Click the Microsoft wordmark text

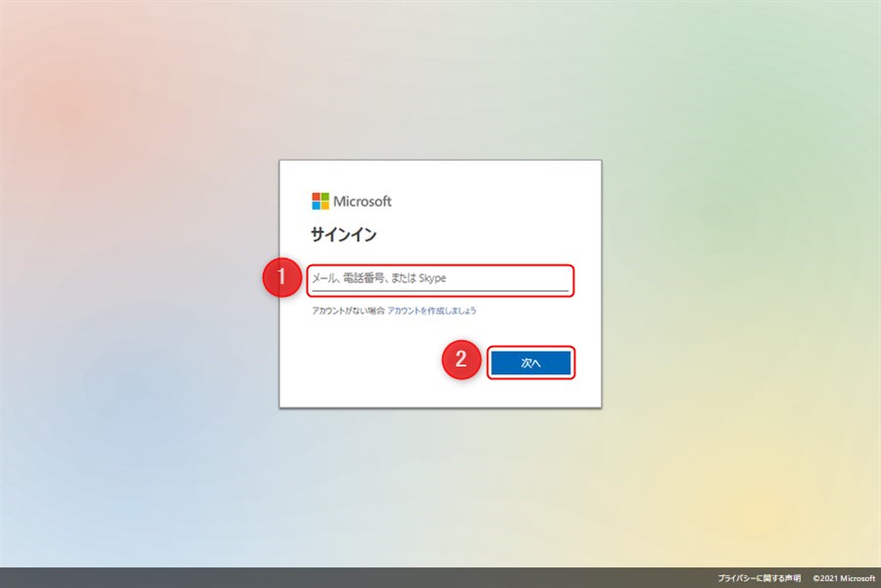tap(363, 201)
